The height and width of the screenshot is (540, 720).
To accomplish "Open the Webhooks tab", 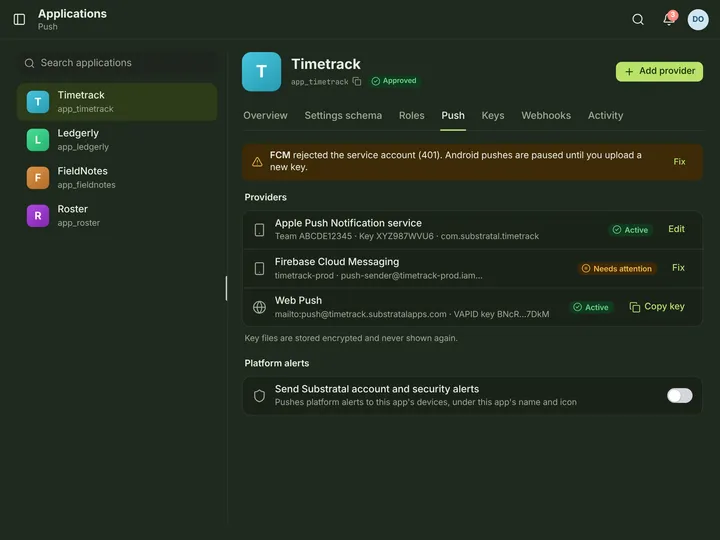I will coord(546,116).
